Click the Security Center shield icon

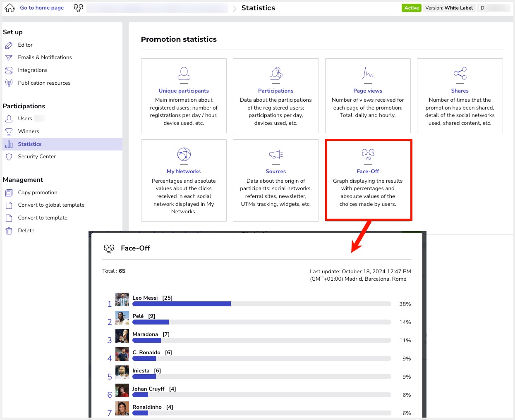[x=9, y=157]
